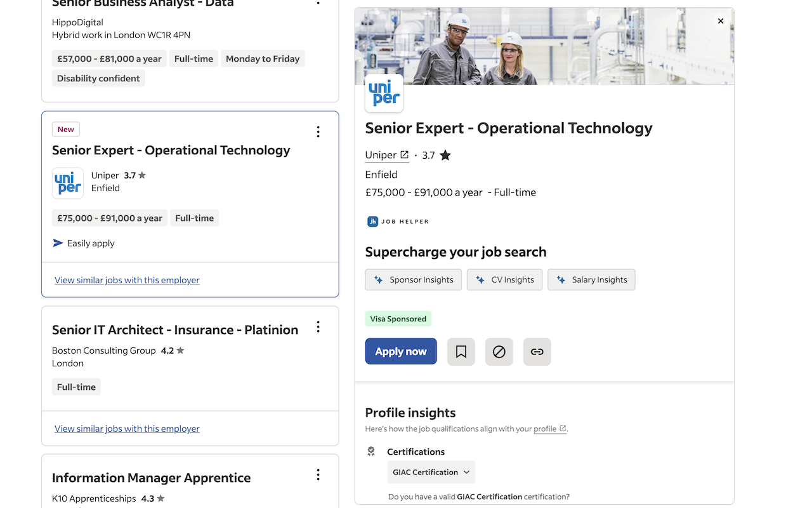
Task: Click Full-time tag on Uniper list card
Action: [195, 218]
